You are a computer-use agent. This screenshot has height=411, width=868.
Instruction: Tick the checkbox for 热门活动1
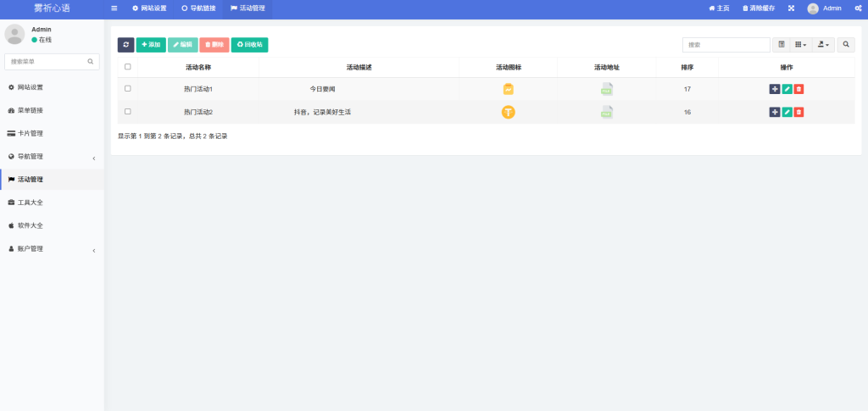click(x=128, y=89)
